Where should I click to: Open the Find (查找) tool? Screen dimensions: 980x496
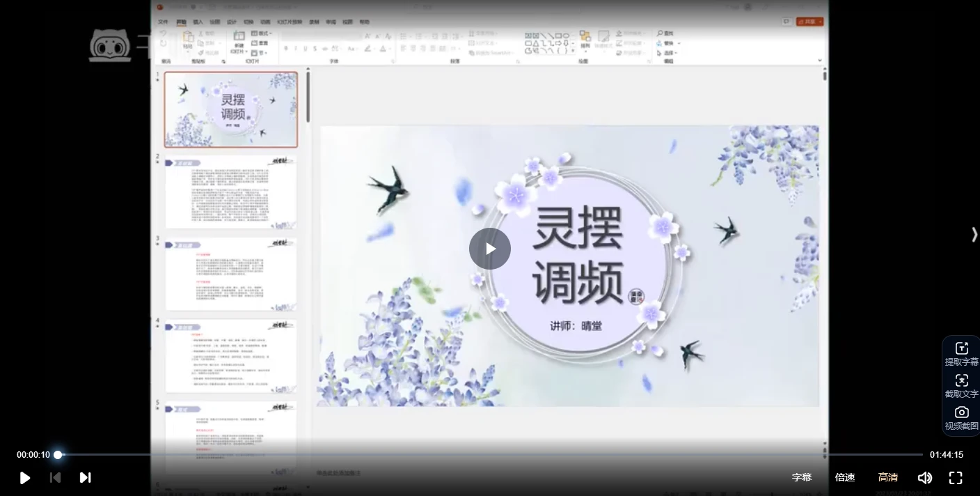click(x=665, y=33)
